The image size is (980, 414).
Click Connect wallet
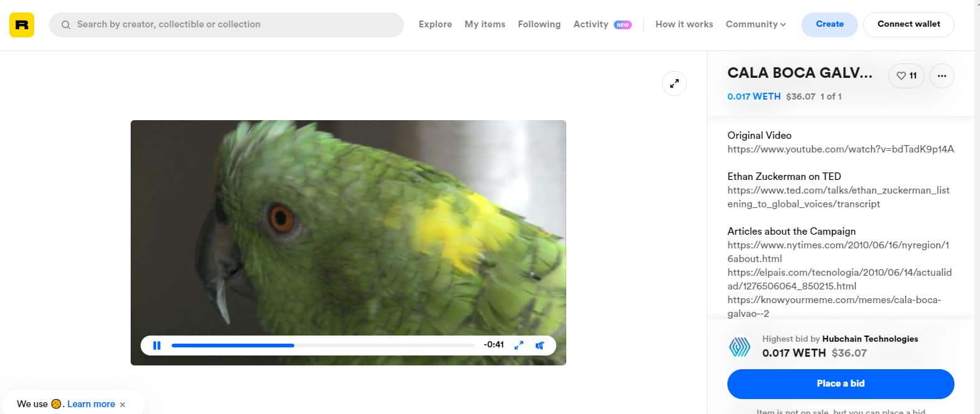[908, 24]
